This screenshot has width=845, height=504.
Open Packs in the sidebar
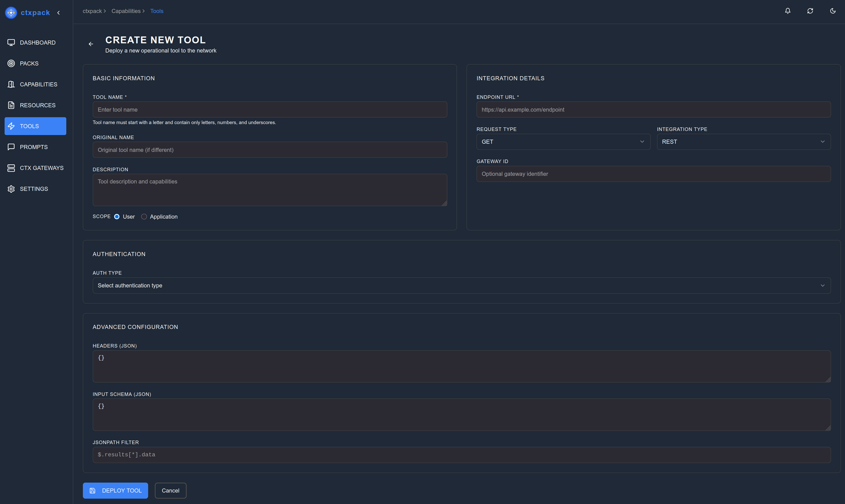(x=35, y=63)
